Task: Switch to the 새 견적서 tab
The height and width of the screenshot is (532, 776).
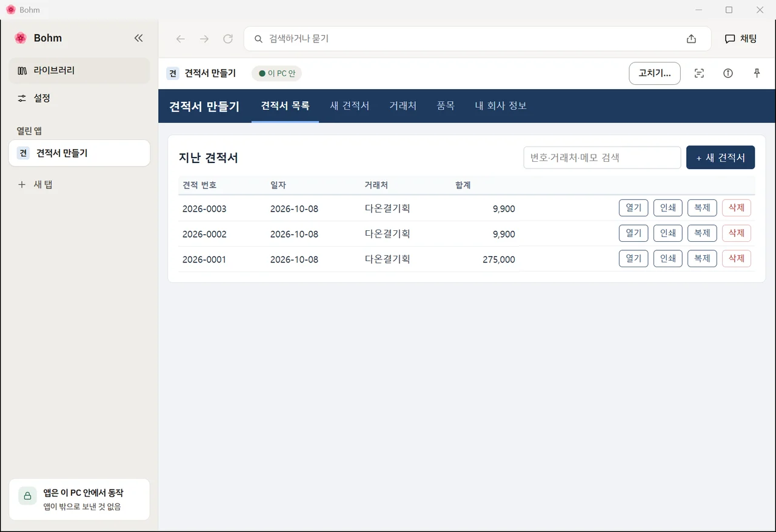Action: coord(350,106)
